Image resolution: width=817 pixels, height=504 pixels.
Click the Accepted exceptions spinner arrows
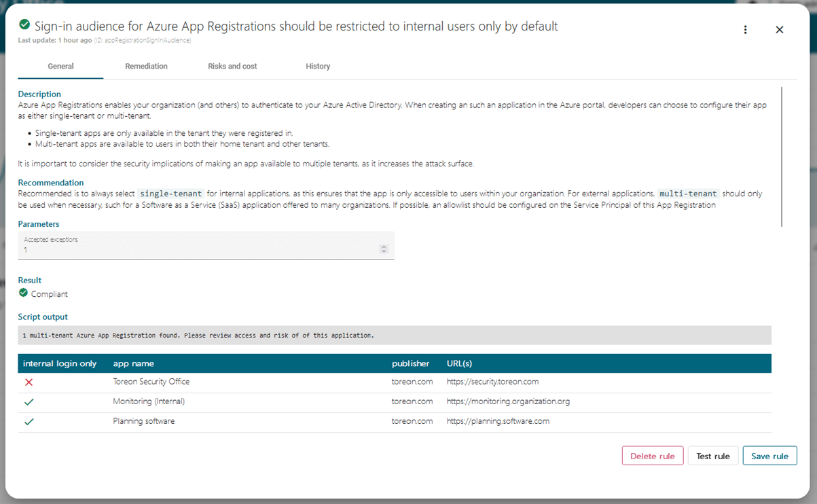[x=384, y=249]
